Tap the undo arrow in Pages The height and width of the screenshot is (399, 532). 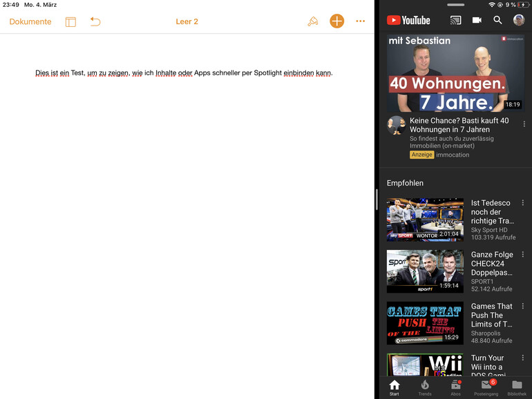(95, 21)
